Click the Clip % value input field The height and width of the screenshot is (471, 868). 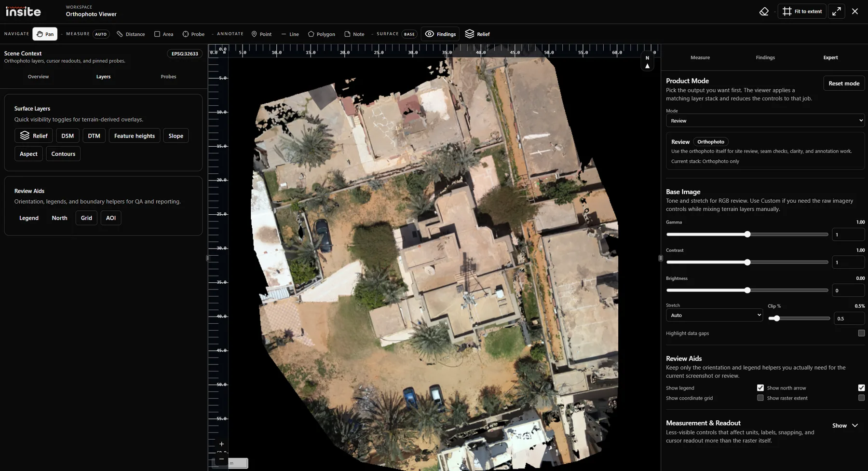849,319
